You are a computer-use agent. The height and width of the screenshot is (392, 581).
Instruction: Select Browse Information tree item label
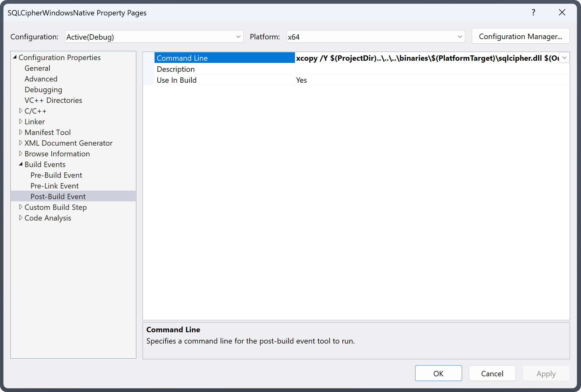coord(57,154)
